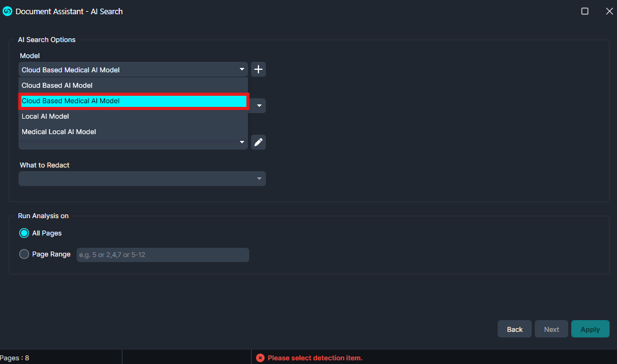
Task: Click the Document Assistant logo in title bar
Action: (7, 11)
